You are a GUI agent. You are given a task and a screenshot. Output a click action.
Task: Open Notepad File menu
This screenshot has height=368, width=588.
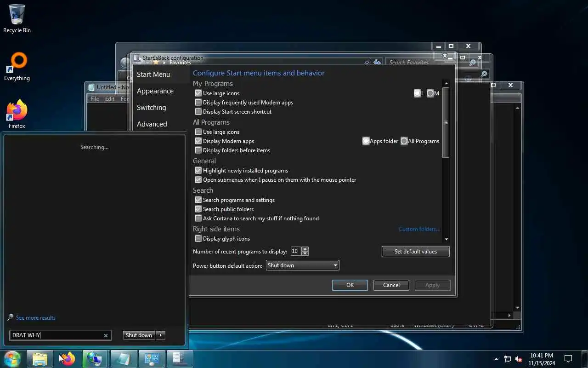tap(95, 98)
